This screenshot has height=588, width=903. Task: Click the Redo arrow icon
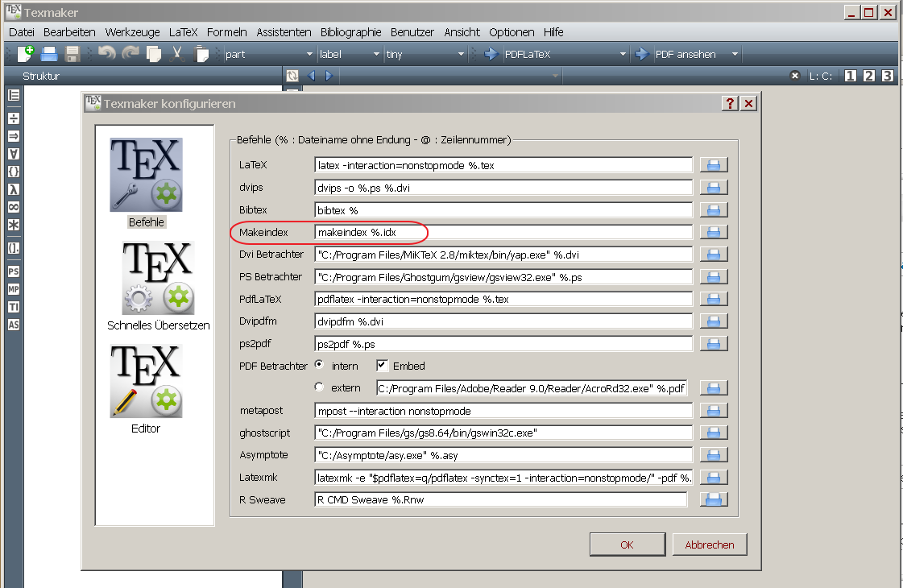click(x=130, y=53)
